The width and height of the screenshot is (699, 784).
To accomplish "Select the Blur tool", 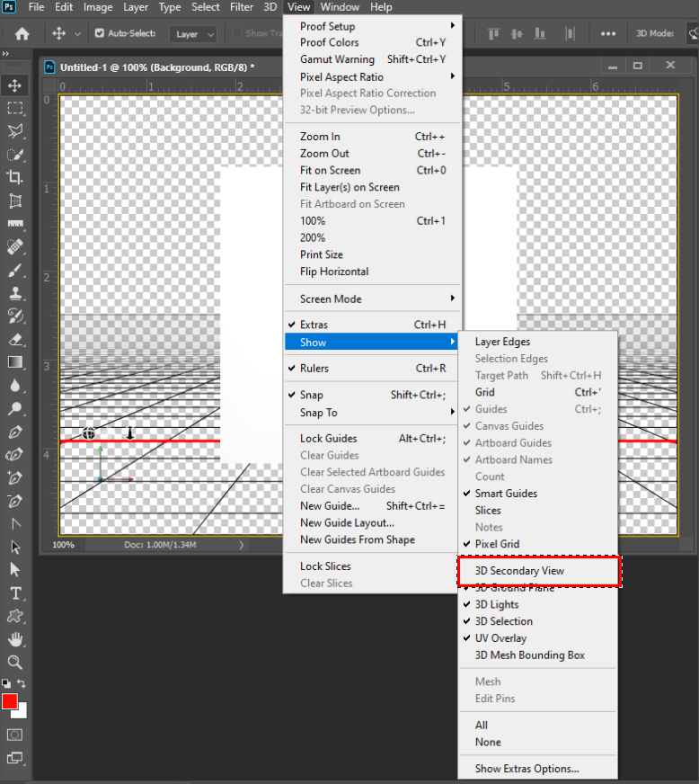I will click(x=15, y=386).
